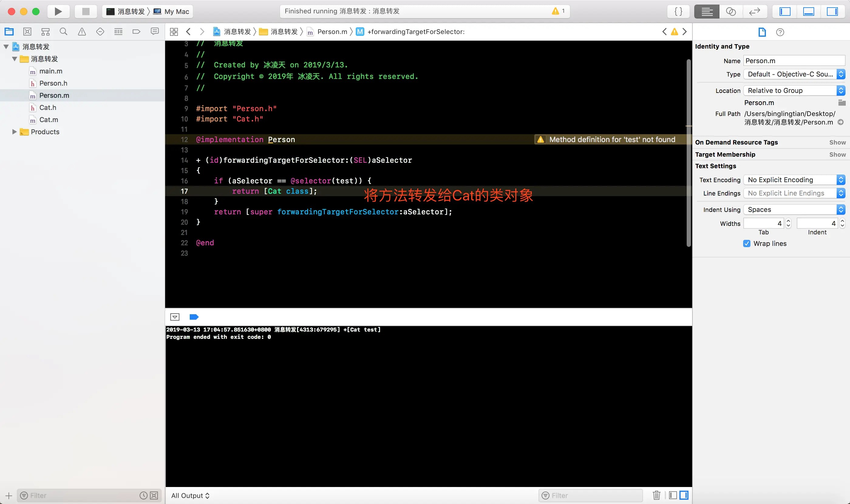Open the Find navigator magnifier icon

63,32
